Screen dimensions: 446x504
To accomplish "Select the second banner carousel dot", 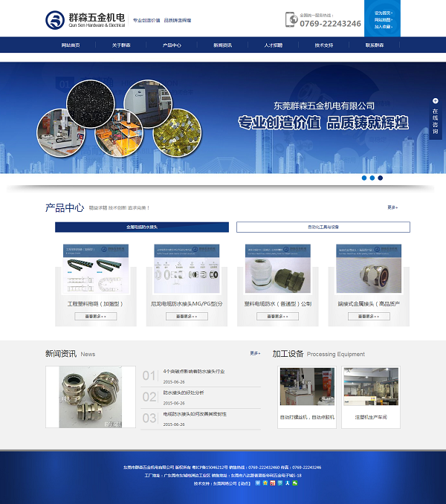I will 372,178.
